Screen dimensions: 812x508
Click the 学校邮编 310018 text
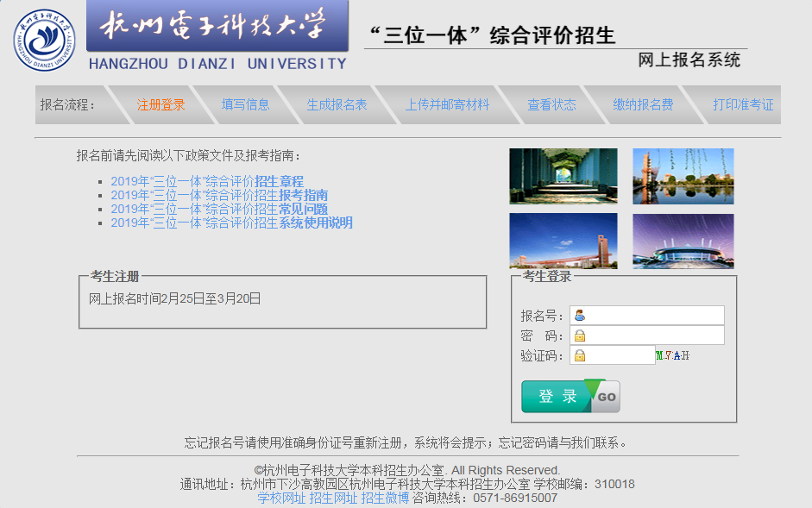click(x=584, y=485)
